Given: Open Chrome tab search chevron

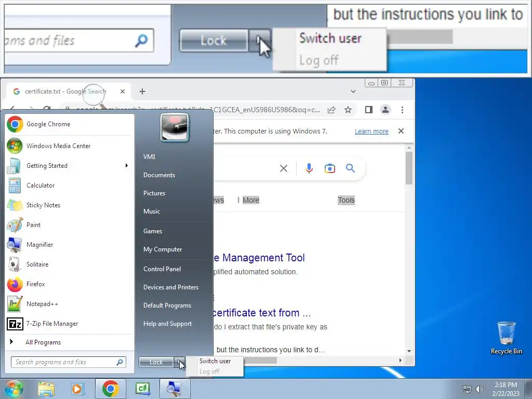Looking at the screenshot, I should tap(353, 91).
